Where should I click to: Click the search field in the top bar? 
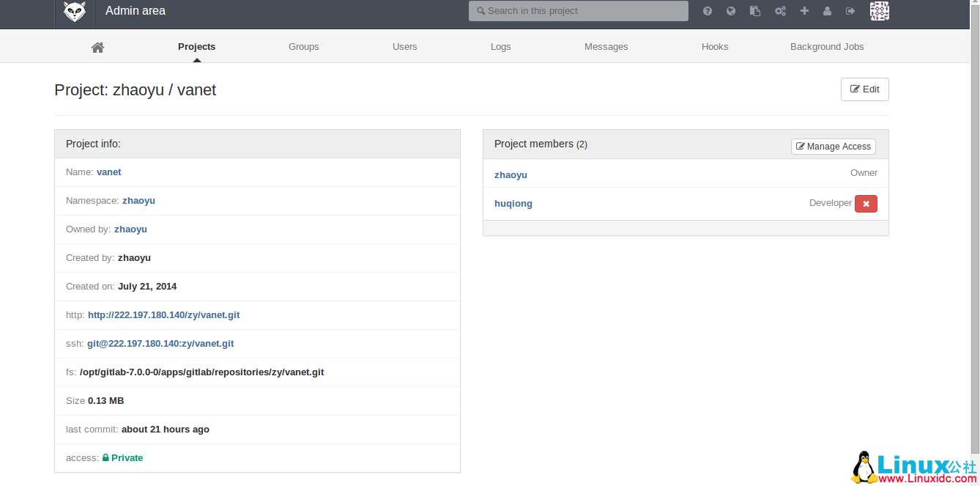coord(578,11)
